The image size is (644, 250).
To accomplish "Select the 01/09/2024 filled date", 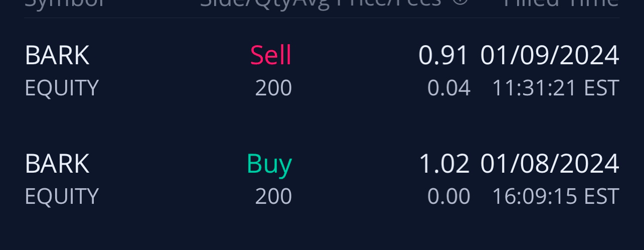I will 550,55.
